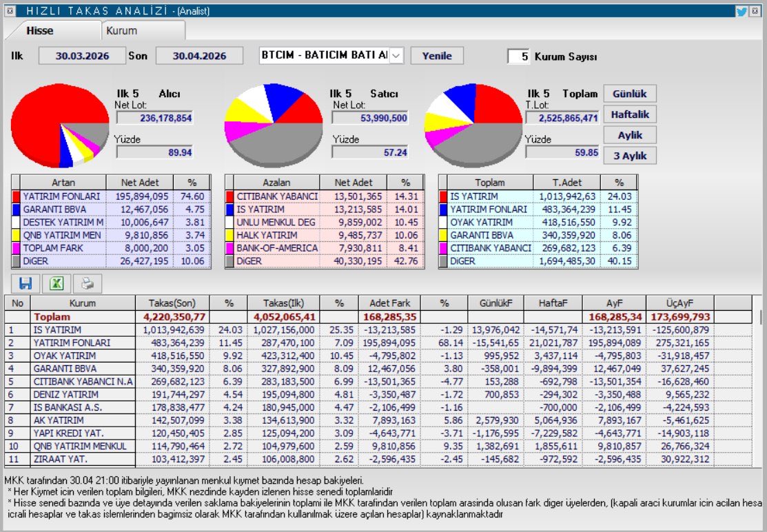Export table with the Excel icon
Screen dimensions: 767x532
[x=57, y=283]
